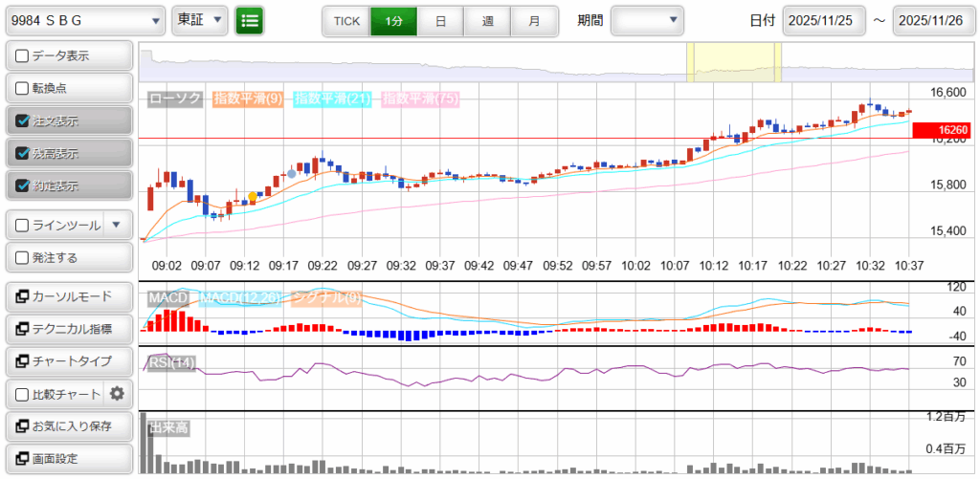Click popup icon on テクニカル指標
This screenshot has height=479, width=980.
[x=22, y=329]
